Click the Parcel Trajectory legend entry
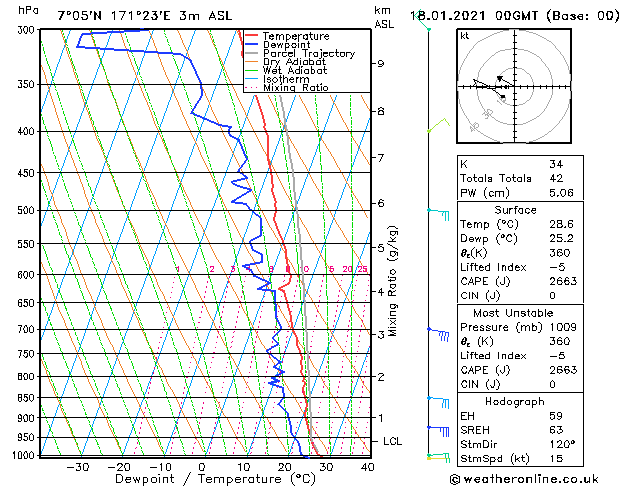Screen dimensions: 629x486 coord(309,53)
